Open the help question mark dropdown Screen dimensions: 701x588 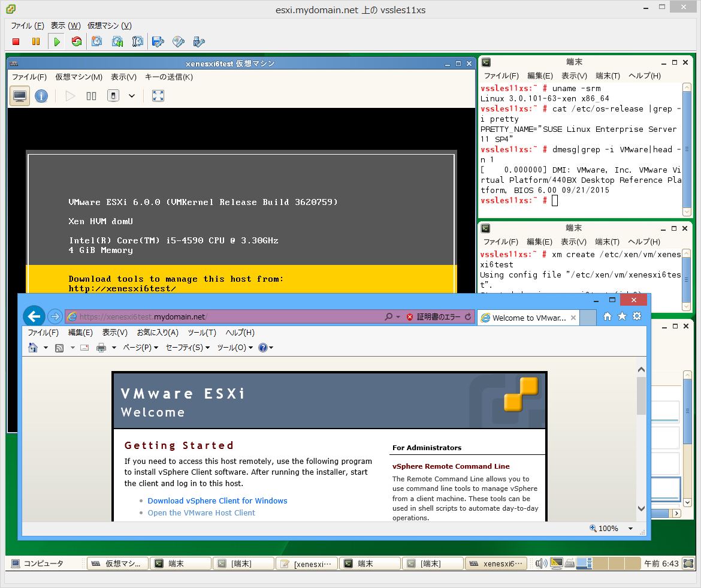pos(265,348)
